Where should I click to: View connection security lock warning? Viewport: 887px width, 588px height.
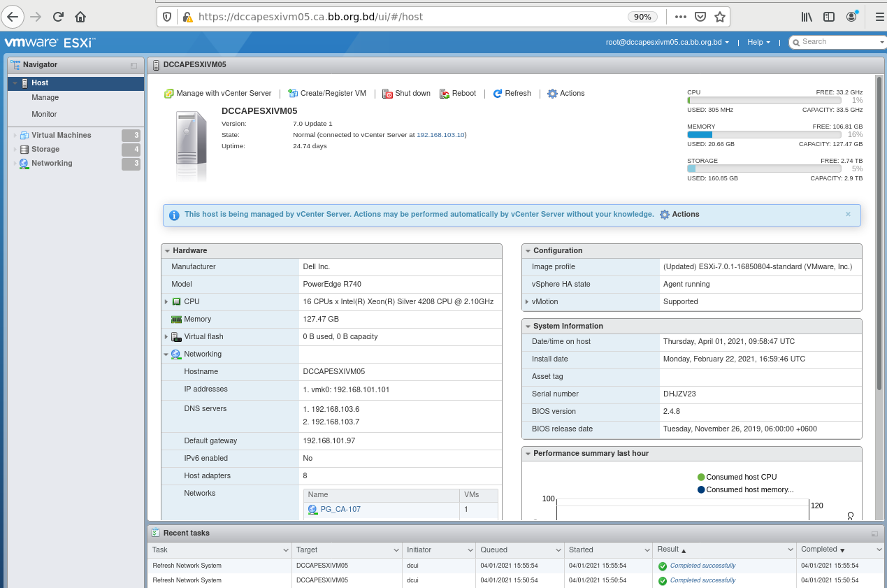[x=187, y=17]
